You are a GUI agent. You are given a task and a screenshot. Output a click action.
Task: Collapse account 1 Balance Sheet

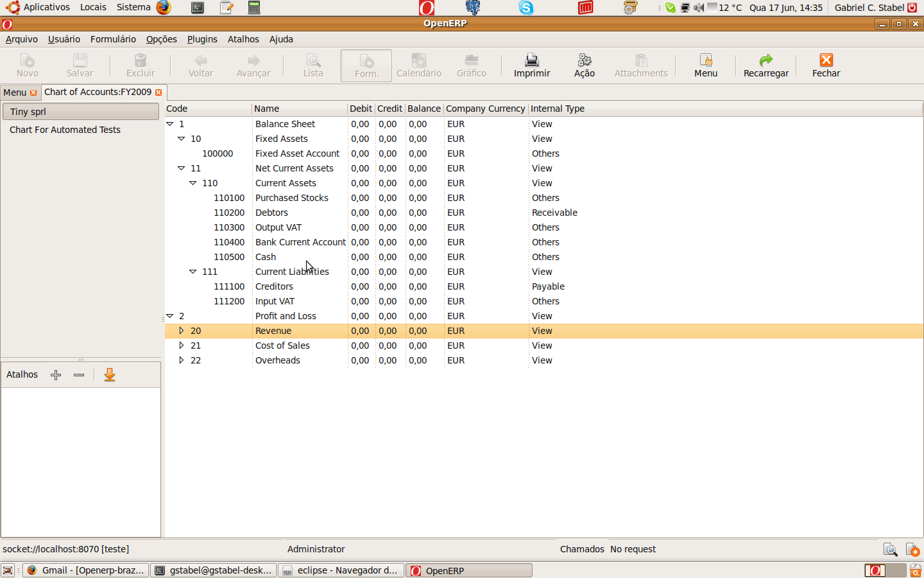point(170,124)
